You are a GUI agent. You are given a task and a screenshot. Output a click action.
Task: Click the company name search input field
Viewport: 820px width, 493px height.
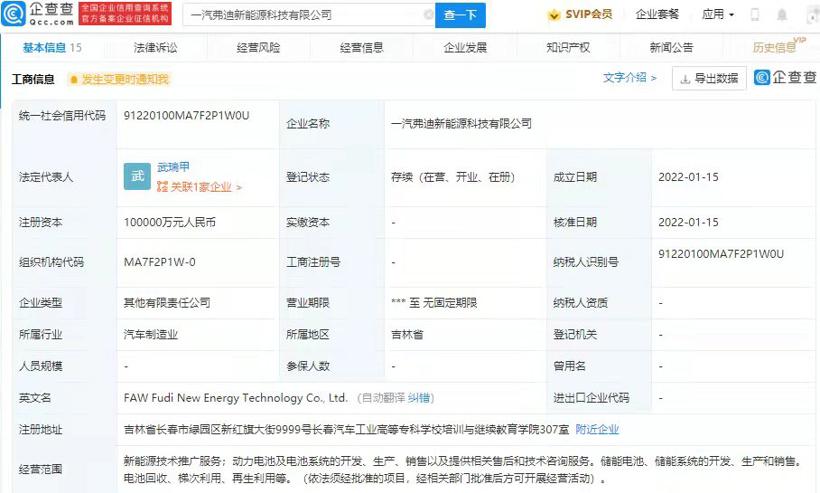click(300, 15)
